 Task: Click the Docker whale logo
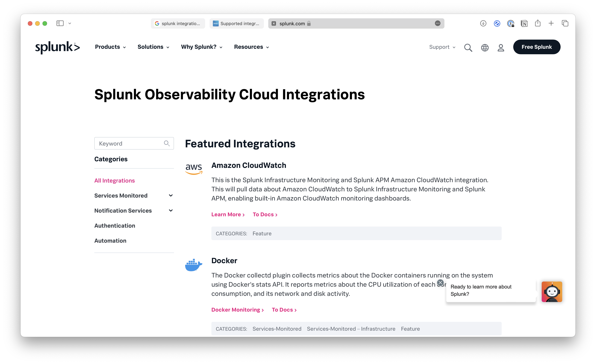[x=194, y=265]
